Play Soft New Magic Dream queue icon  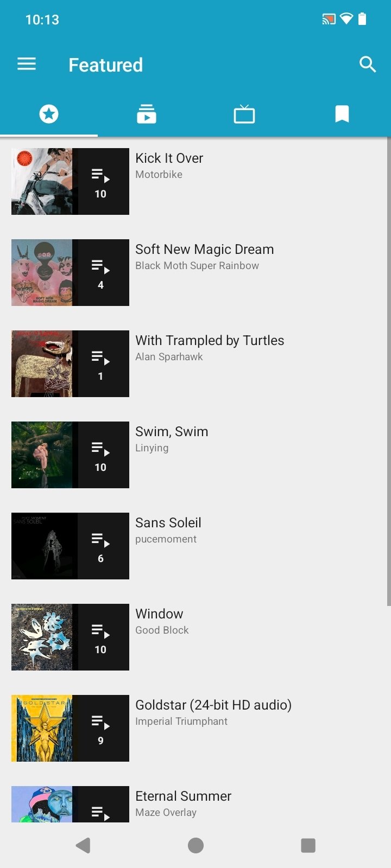tap(101, 272)
